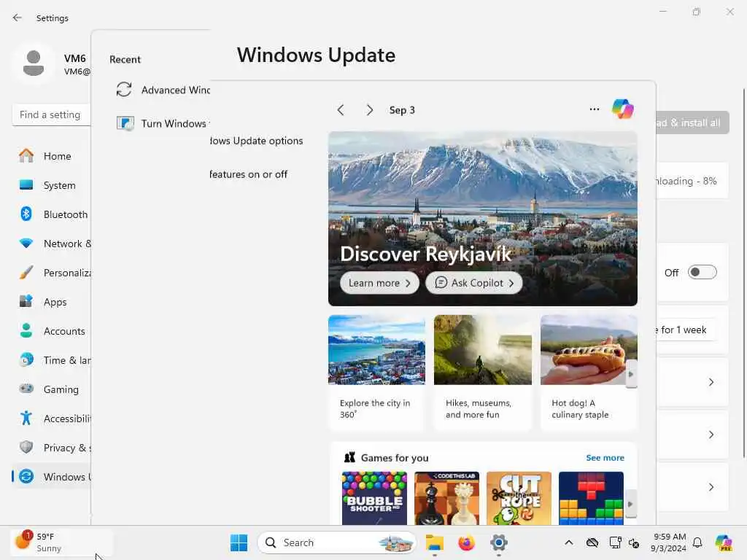Click the taskbar Search box
Viewport: 747px width, 560px height.
(337, 542)
